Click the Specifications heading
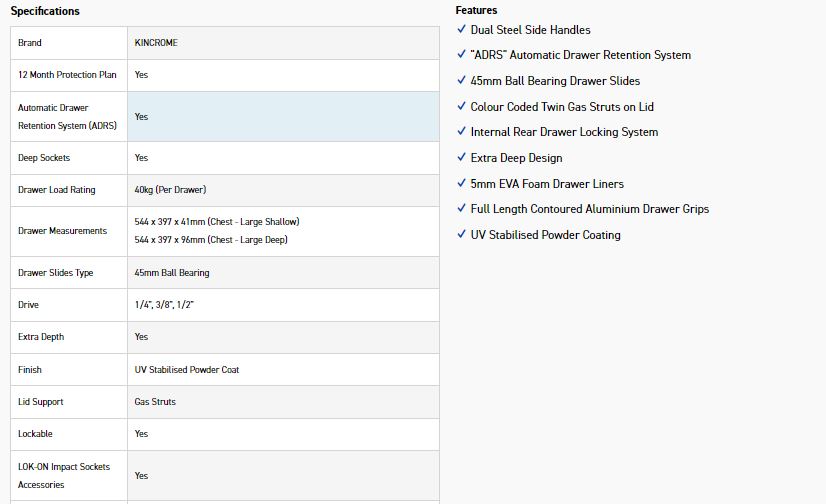Image resolution: width=826 pixels, height=504 pixels. 45,11
